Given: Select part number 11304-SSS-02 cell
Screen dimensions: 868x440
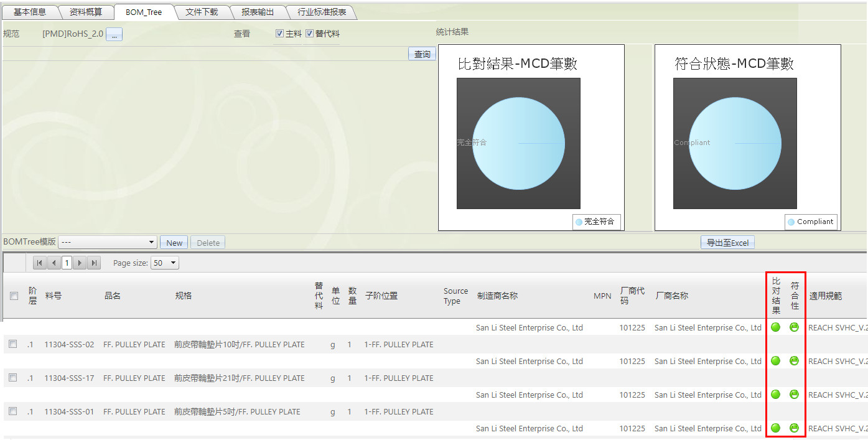Looking at the screenshot, I should [69, 344].
